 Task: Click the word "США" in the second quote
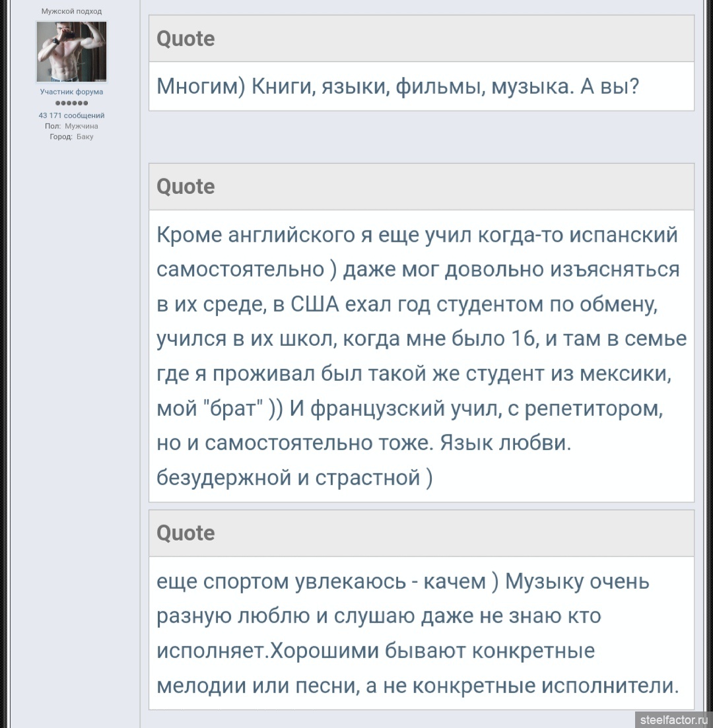pos(315,304)
